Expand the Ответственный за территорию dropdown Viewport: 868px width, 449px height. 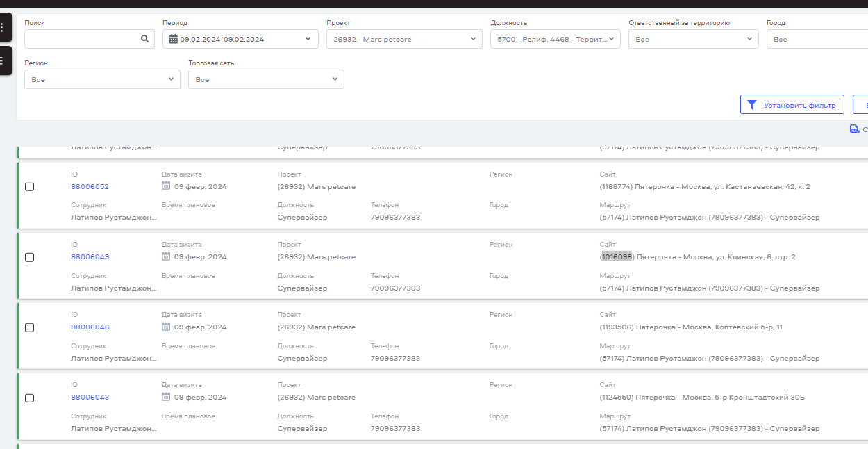(694, 39)
